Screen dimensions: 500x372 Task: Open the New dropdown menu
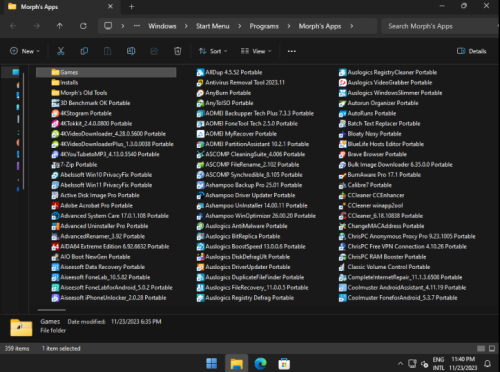click(x=25, y=51)
